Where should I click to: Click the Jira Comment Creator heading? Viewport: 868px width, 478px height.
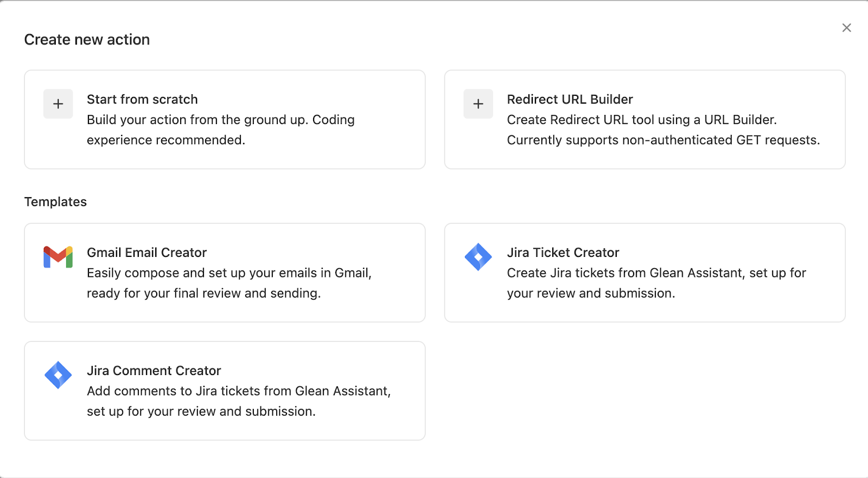[154, 370]
